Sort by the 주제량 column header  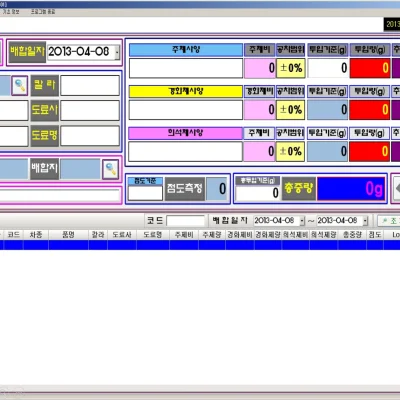[x=212, y=235]
